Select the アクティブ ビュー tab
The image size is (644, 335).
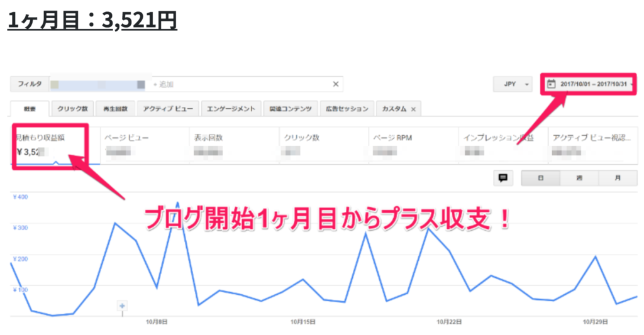(168, 109)
